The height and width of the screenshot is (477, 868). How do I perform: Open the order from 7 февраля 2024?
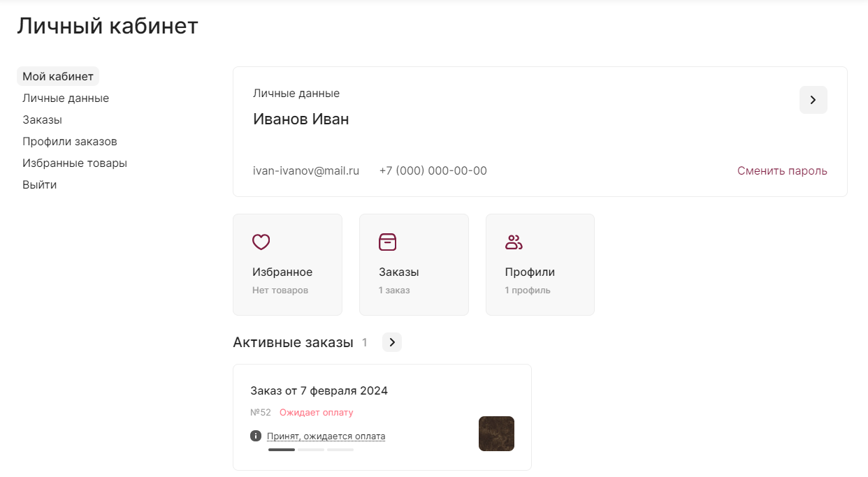click(x=319, y=390)
